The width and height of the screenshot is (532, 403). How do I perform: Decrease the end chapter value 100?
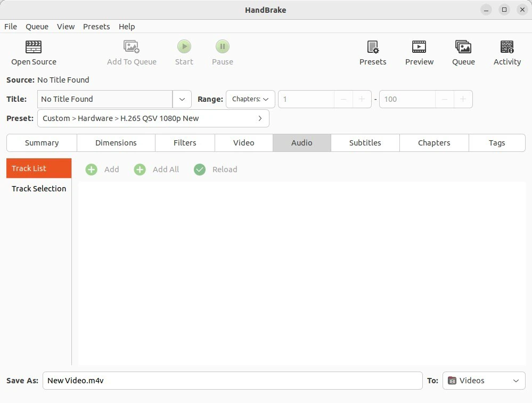(445, 99)
